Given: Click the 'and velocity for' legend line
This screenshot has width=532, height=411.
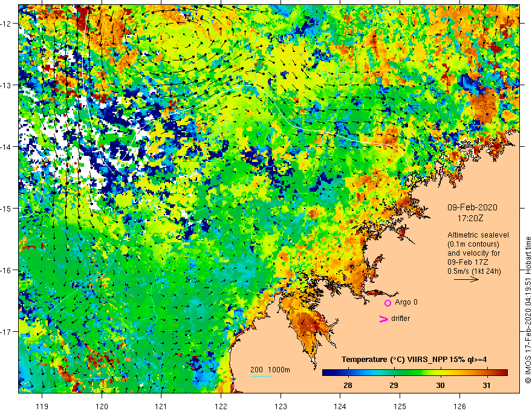Looking at the screenshot, I should (473, 253).
